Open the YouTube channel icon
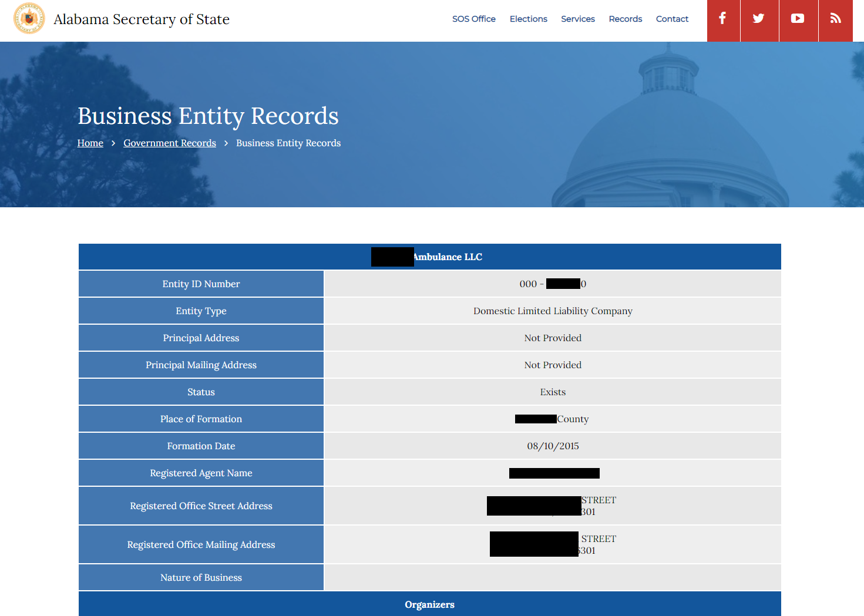The image size is (864, 616). click(x=798, y=19)
